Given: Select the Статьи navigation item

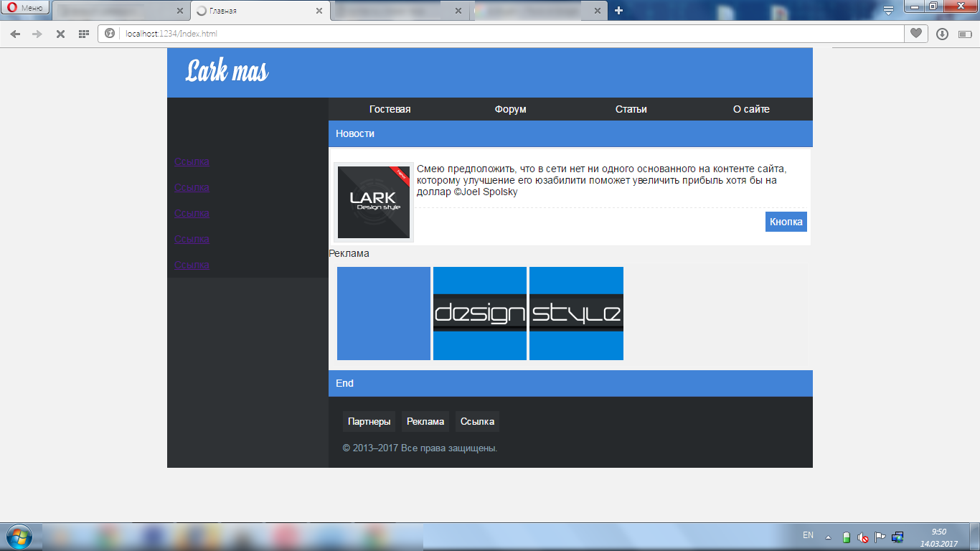Looking at the screenshot, I should tap(631, 109).
